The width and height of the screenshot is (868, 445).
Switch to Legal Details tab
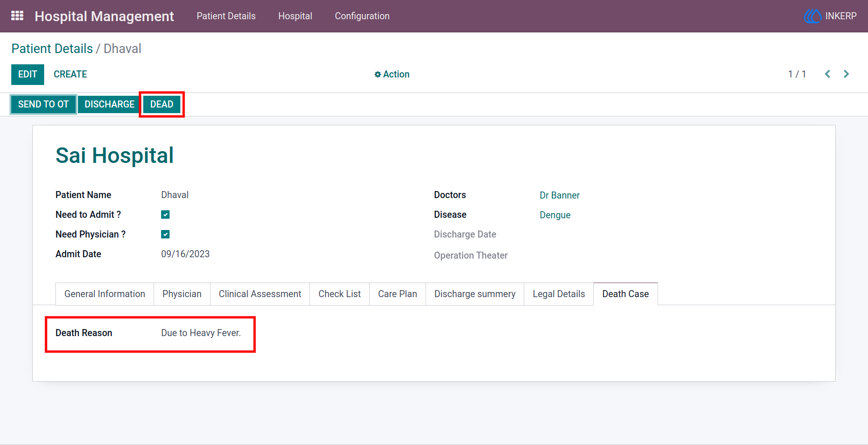[x=559, y=294]
